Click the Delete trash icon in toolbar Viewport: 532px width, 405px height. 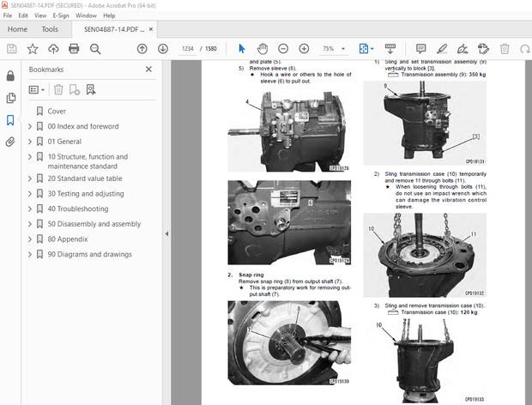coord(505,49)
